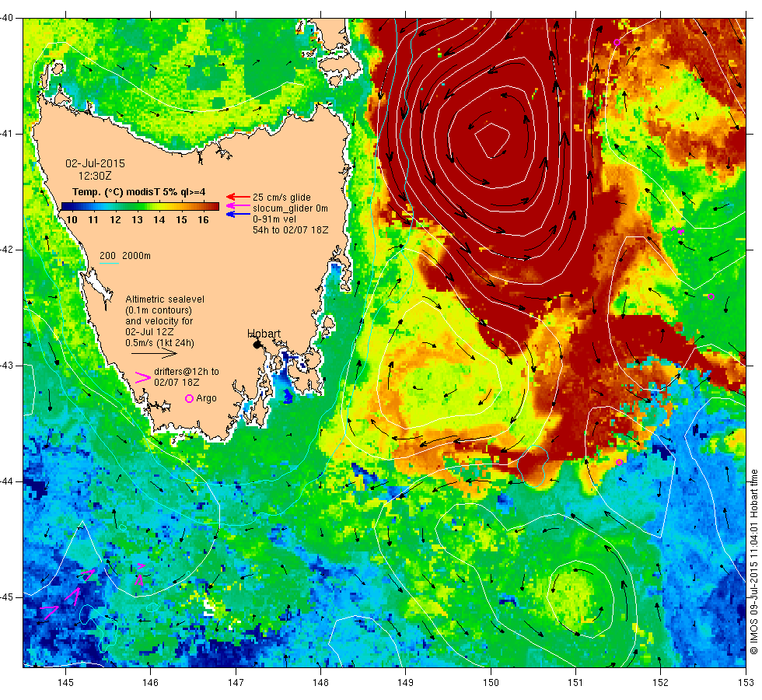The image size is (762, 700).
Task: Click the 'Temp. (°C) modisT 5% ql>=4' title
Action: pyautogui.click(x=139, y=192)
